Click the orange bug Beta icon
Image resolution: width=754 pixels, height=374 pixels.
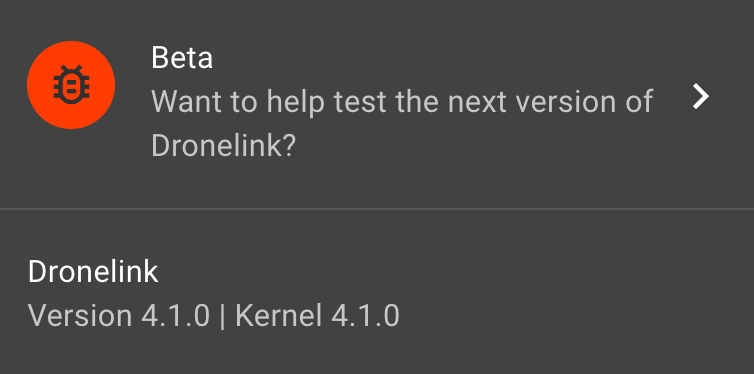71,85
